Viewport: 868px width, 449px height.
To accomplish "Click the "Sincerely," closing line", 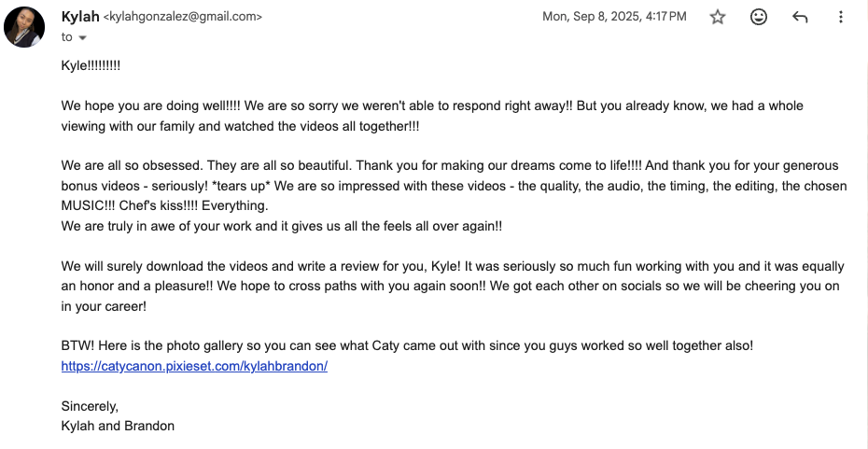I will point(90,406).
